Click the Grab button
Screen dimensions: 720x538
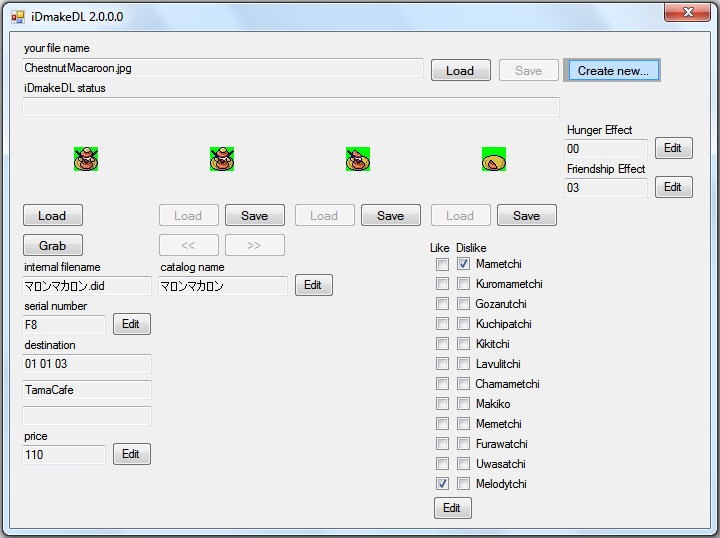[53, 245]
